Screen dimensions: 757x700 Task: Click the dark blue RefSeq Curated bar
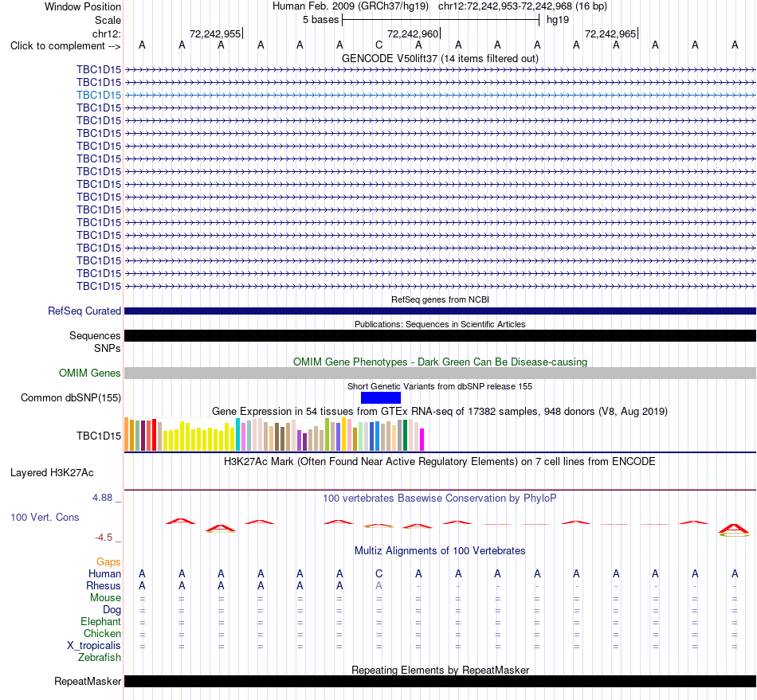440,311
